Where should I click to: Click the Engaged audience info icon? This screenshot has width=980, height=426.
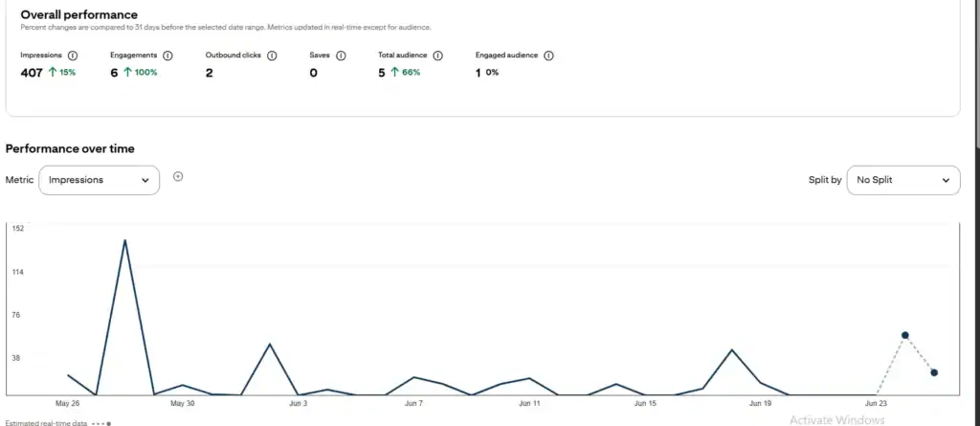(x=548, y=56)
